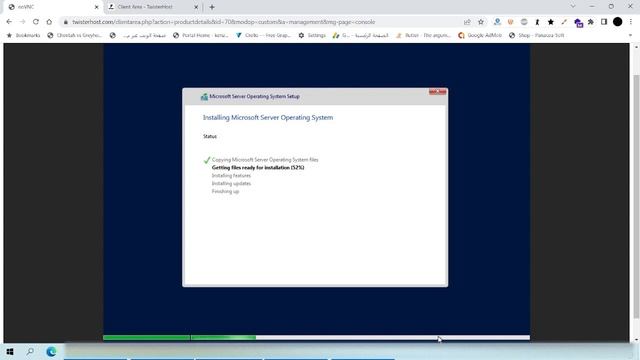
Task: Open the Extensions puzzle-piece menu
Action: coord(591,22)
